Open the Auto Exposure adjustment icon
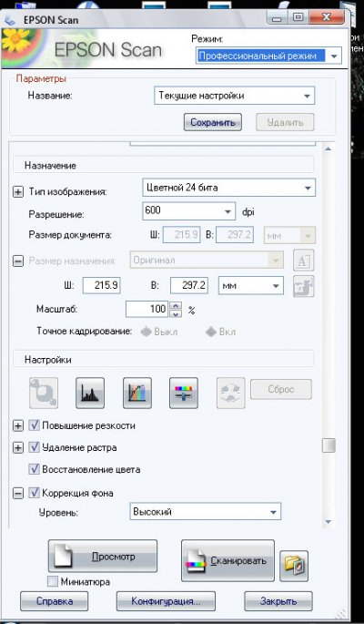The image size is (364, 624). click(44, 393)
